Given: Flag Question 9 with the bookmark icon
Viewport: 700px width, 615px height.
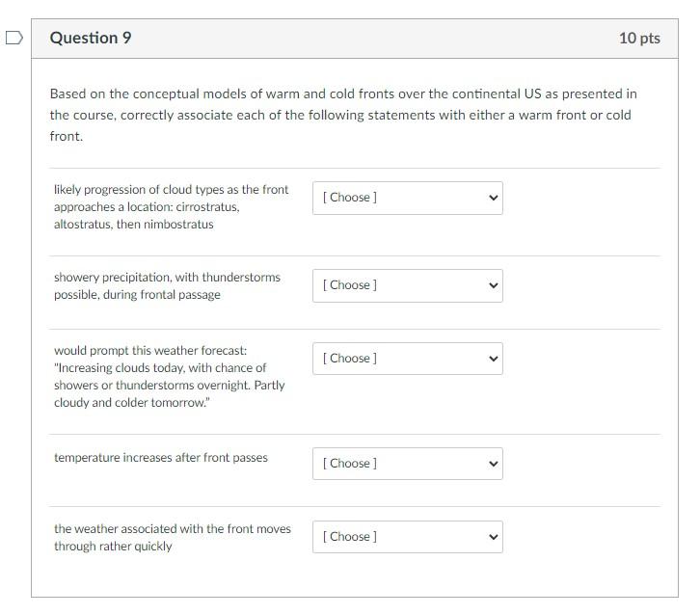Looking at the screenshot, I should click(x=13, y=39).
